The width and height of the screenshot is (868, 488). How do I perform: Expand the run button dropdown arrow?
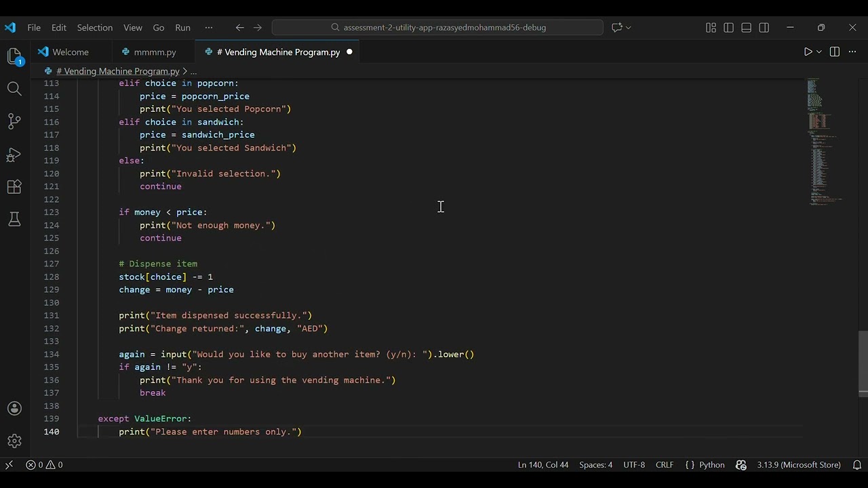coord(818,52)
